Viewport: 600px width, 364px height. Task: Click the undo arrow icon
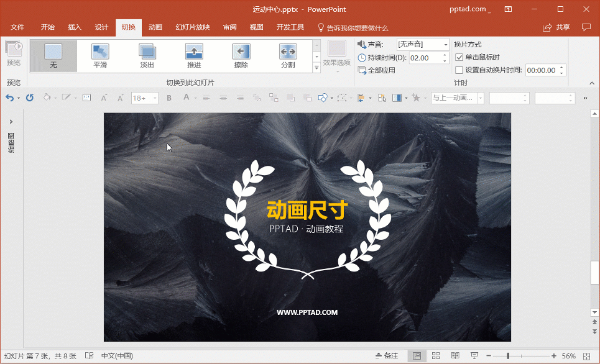point(9,98)
